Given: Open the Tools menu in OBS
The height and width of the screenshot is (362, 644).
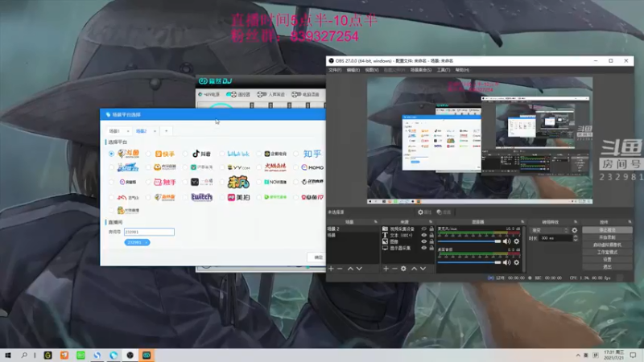Looking at the screenshot, I should pos(444,70).
